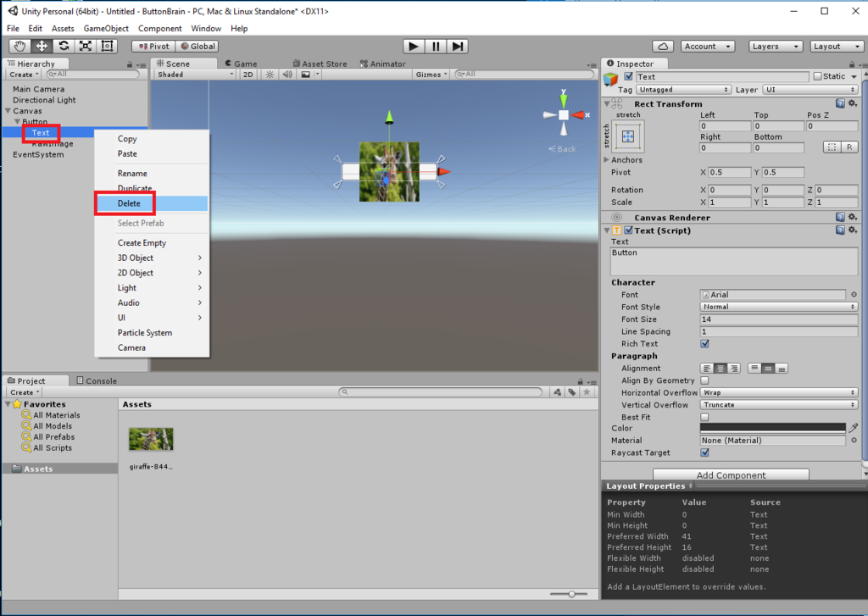868x616 pixels.
Task: Open material object picker circle
Action: [854, 440]
